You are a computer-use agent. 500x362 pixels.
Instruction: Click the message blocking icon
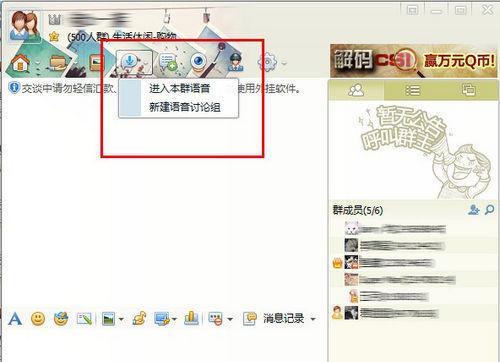point(215,319)
